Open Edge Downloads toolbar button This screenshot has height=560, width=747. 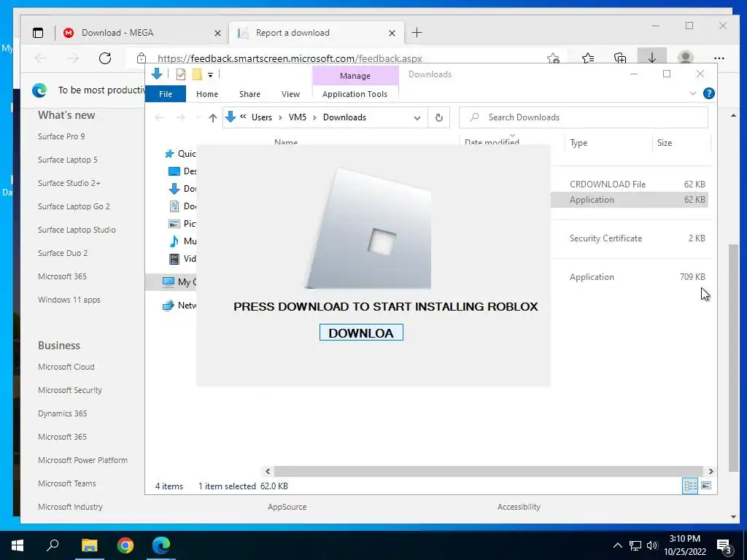pyautogui.click(x=651, y=57)
